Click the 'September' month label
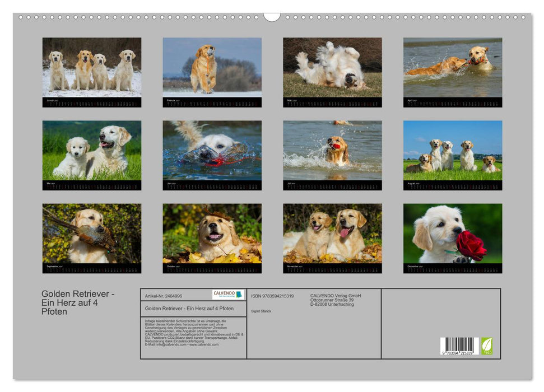 pos(53,267)
